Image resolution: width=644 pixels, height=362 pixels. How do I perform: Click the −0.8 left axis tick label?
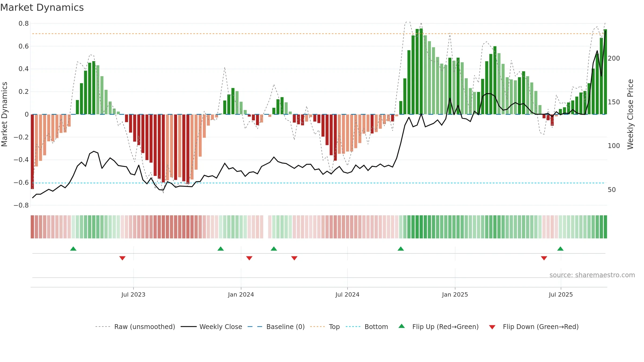(21, 205)
